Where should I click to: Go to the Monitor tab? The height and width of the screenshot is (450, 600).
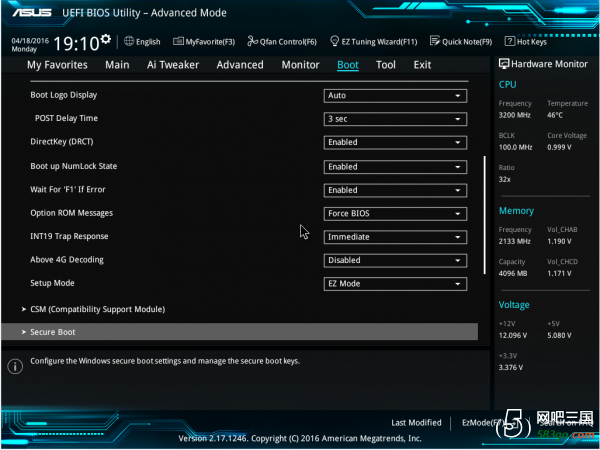tap(300, 65)
